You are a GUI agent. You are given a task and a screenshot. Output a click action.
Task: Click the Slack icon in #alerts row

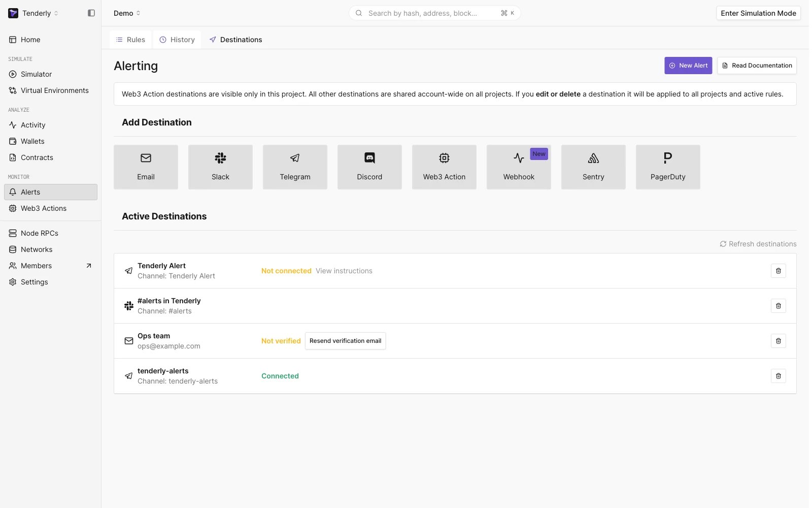(x=129, y=306)
